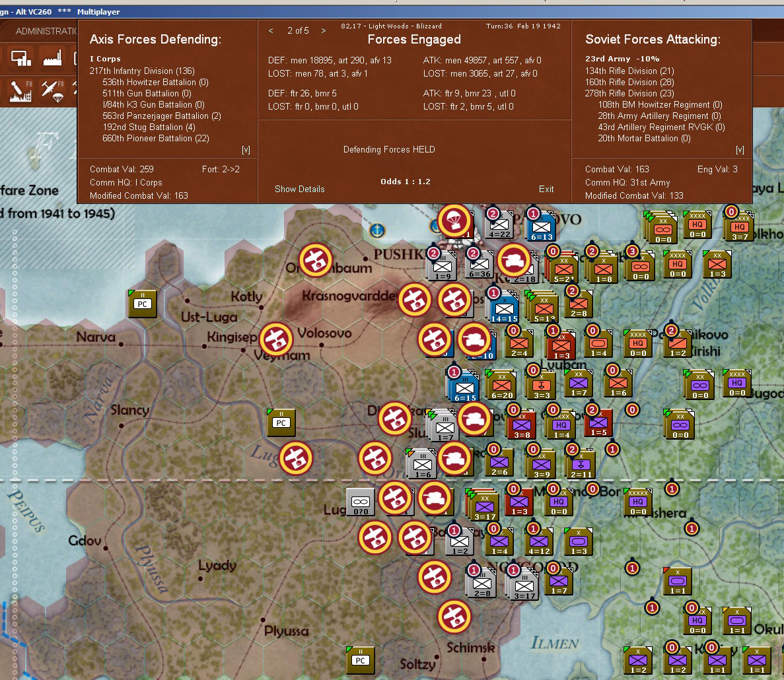Select the gray 6=36 unit counter
This screenshot has width=784, height=680.
(x=480, y=264)
